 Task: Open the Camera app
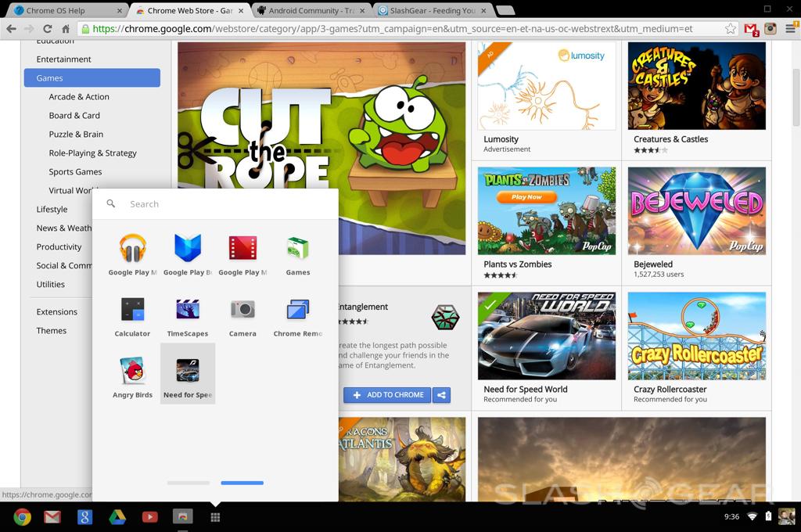(242, 316)
